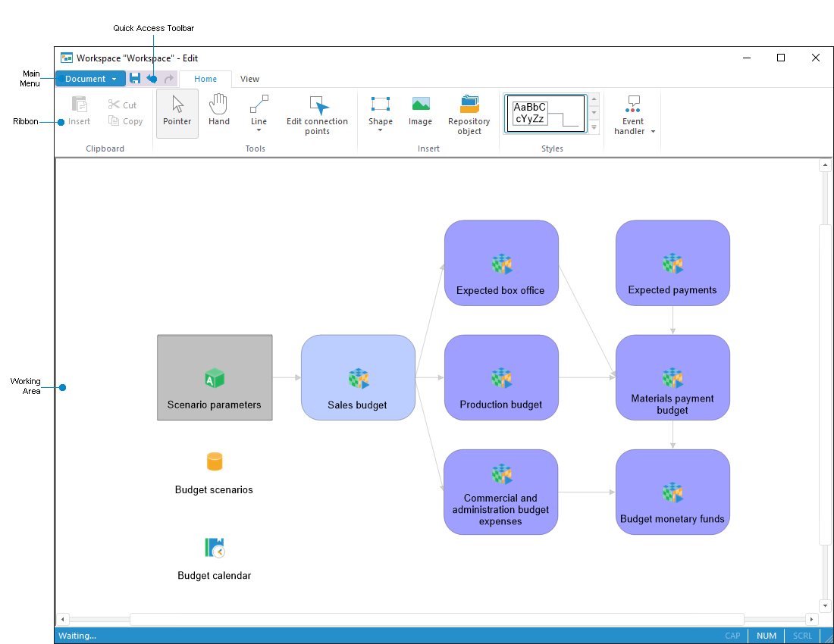Maximize the Workspace window
Screen dimensions: 834x644
[x=781, y=58]
